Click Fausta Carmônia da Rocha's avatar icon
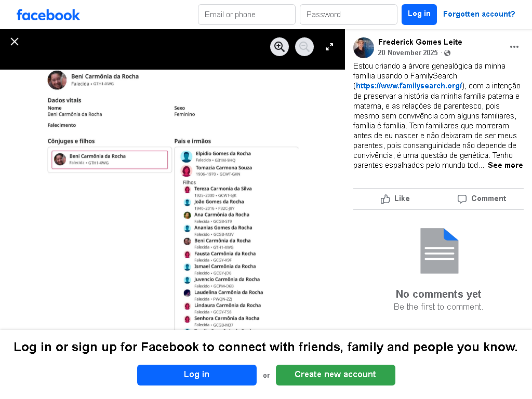The image size is (532, 399). pos(187,255)
